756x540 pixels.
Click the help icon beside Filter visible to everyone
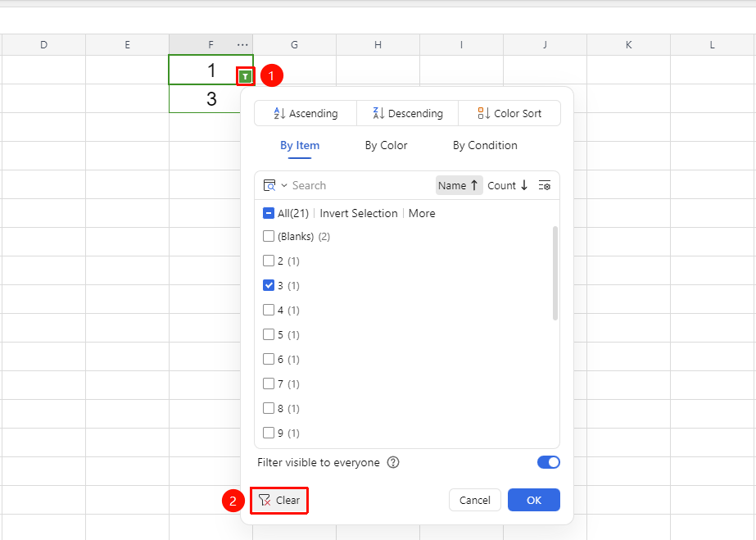[x=393, y=462]
